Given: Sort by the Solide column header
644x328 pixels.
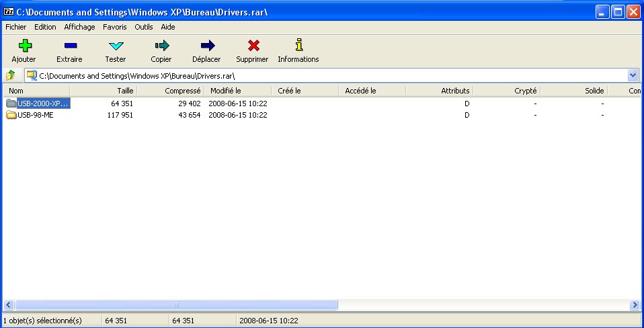Looking at the screenshot, I should [574, 91].
